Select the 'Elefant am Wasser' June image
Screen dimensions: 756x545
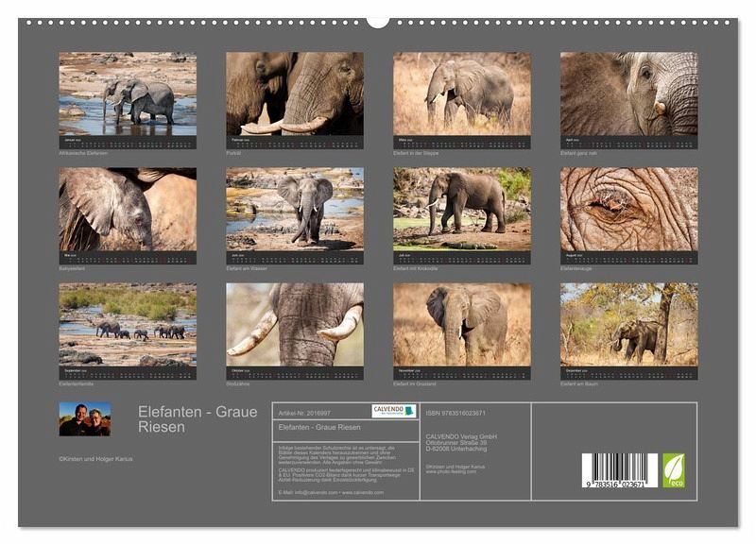tap(295, 210)
